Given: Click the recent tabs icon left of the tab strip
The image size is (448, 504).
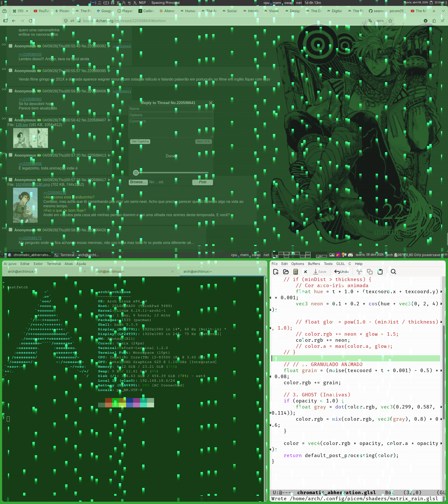Looking at the screenshot, I should 4,11.
